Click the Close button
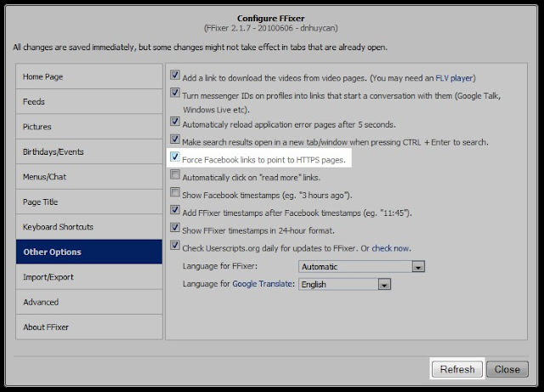The width and height of the screenshot is (544, 392). tap(507, 369)
